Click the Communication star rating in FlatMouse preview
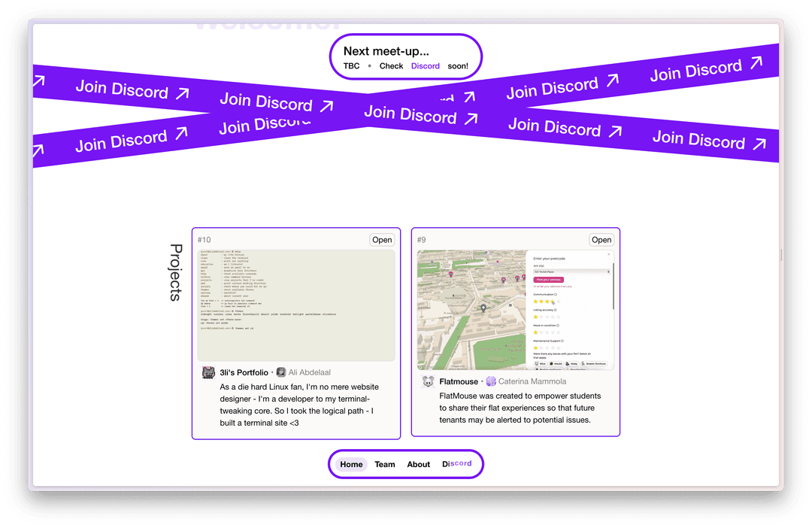Image resolution: width=812 pixels, height=528 pixels. pyautogui.click(x=545, y=302)
